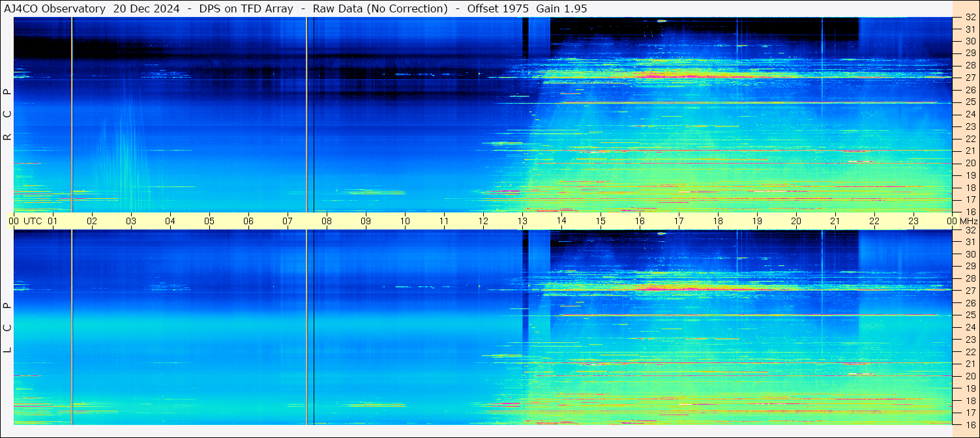This screenshot has width=980, height=438.
Task: Select the 29 MHz tick label of LCP panel
Action: coord(970,266)
